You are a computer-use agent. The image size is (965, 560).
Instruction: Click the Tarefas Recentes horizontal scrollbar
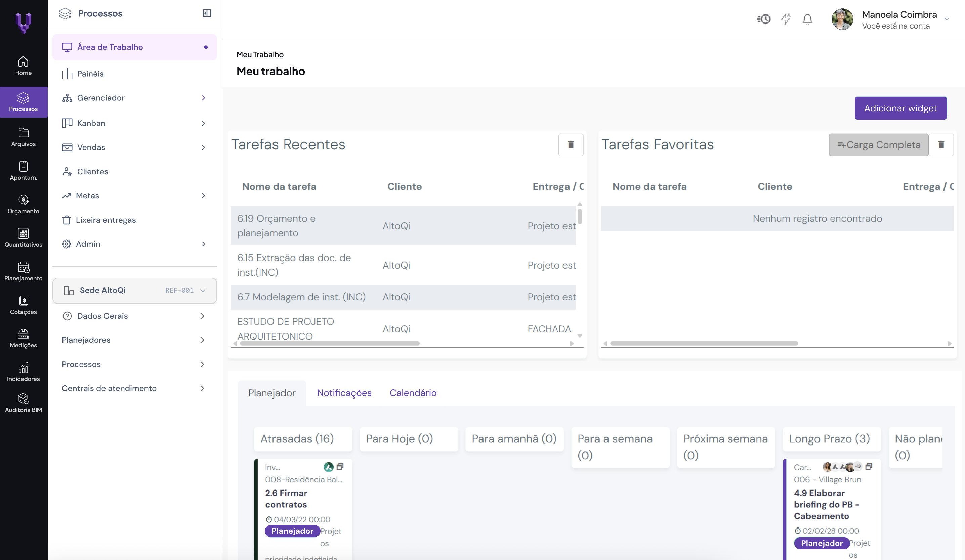pyautogui.click(x=329, y=343)
